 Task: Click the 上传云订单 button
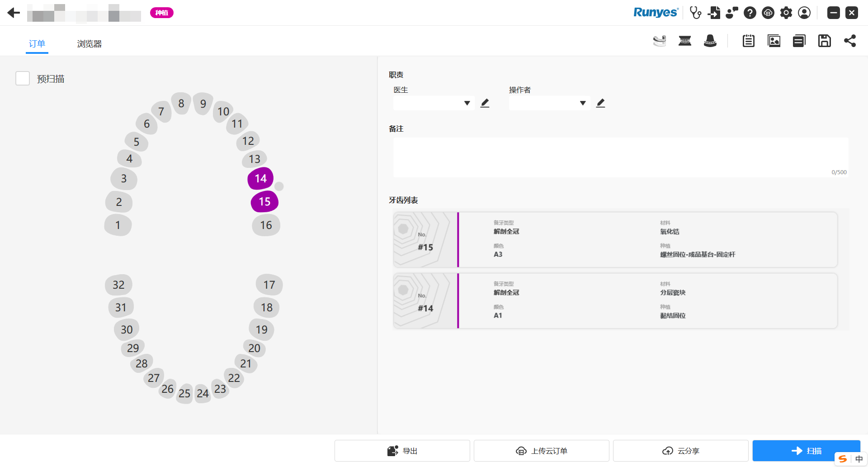[x=541, y=451]
